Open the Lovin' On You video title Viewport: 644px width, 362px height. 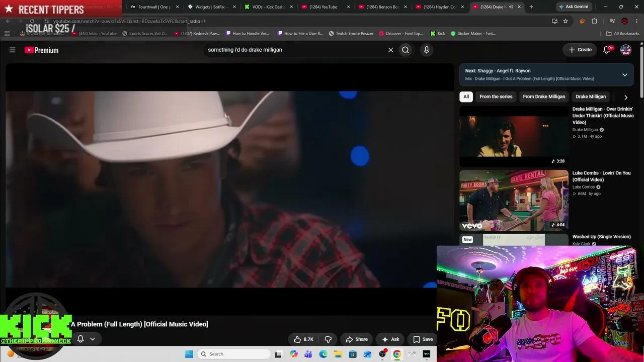coord(601,176)
